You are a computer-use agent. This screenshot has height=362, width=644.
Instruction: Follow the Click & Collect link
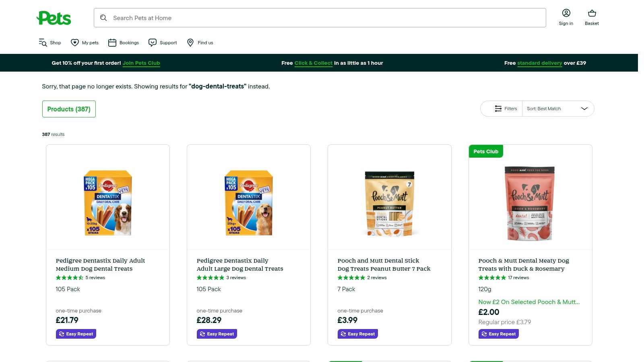(314, 63)
